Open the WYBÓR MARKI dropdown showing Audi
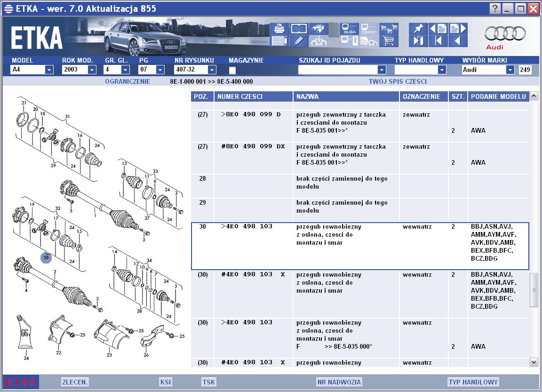Screen dimensions: 542x392 click(x=510, y=70)
